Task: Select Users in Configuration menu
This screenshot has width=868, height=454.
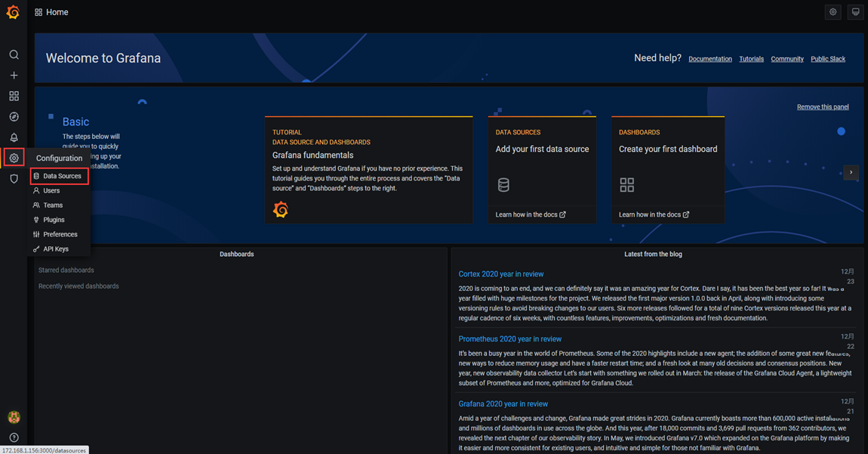Action: coord(59,190)
